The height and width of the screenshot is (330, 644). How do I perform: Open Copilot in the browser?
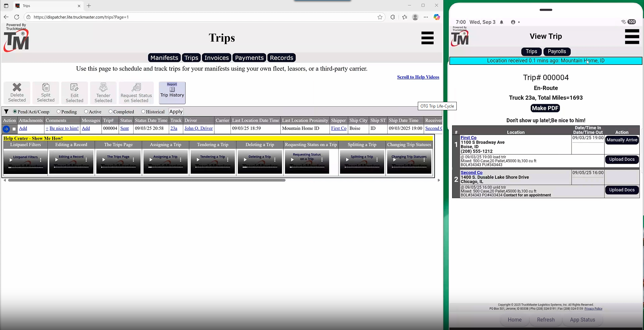tap(437, 17)
